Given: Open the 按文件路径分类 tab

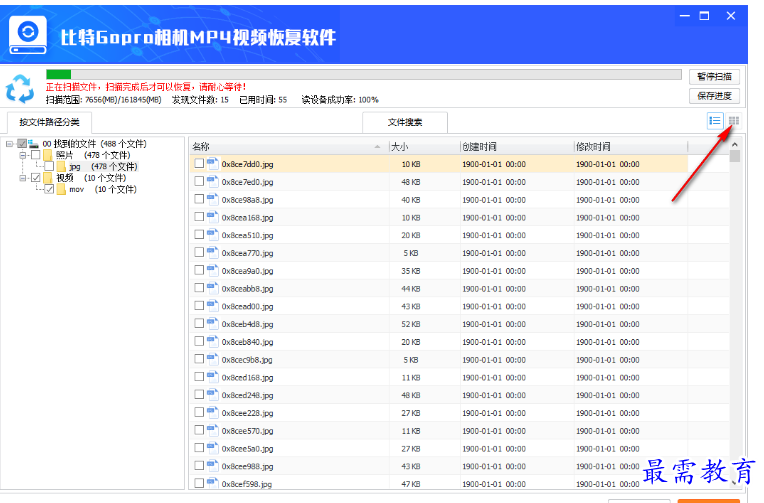Looking at the screenshot, I should coord(49,122).
